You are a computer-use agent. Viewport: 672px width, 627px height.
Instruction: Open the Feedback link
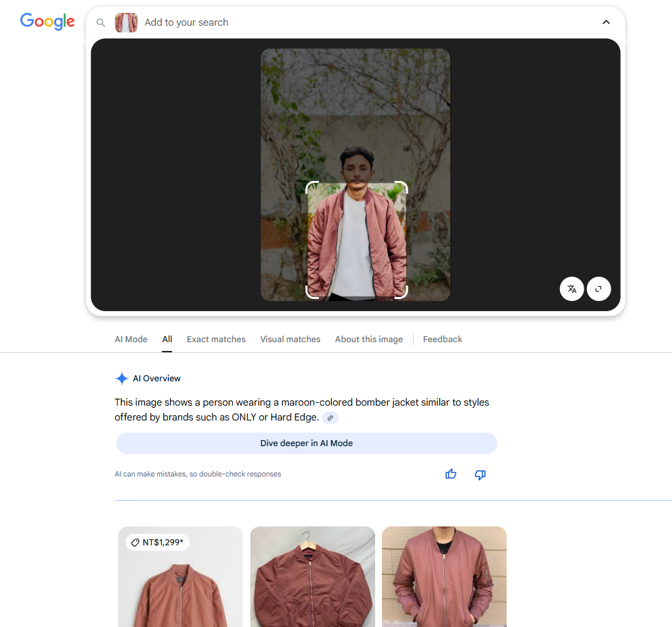443,339
